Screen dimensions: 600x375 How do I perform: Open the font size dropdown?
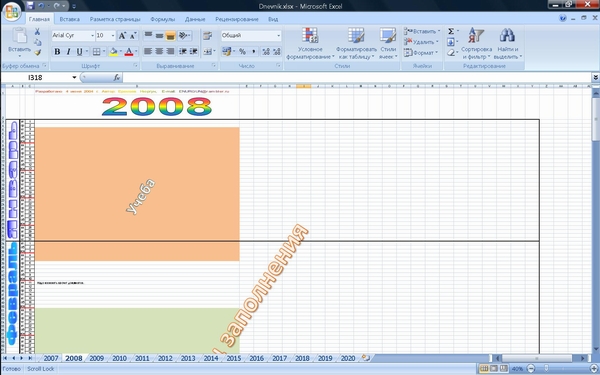(x=113, y=36)
